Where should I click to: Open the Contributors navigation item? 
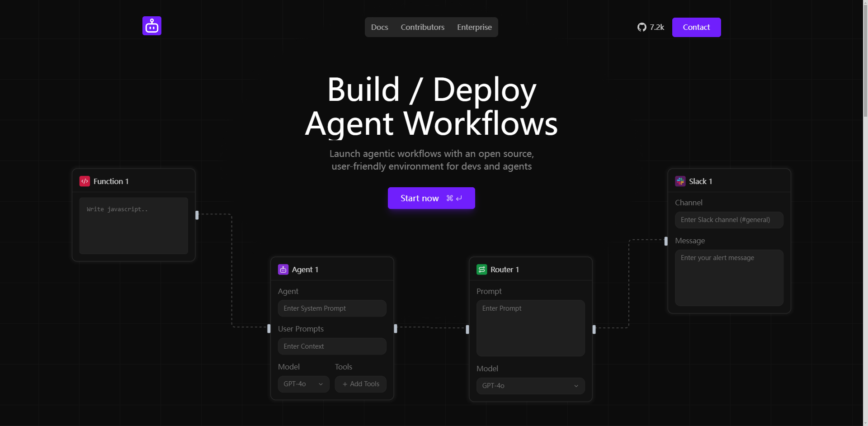[x=422, y=27]
